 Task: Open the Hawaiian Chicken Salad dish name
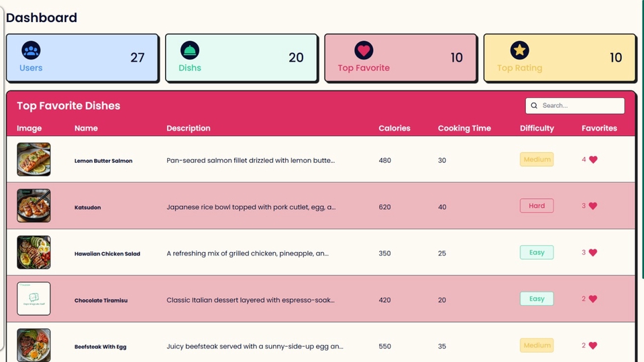(107, 254)
